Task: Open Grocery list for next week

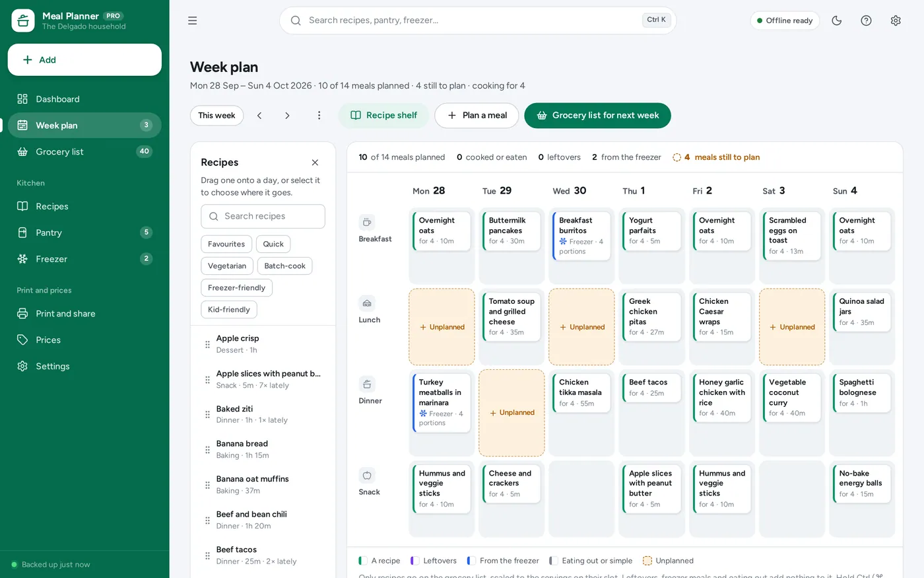Action: (x=597, y=116)
